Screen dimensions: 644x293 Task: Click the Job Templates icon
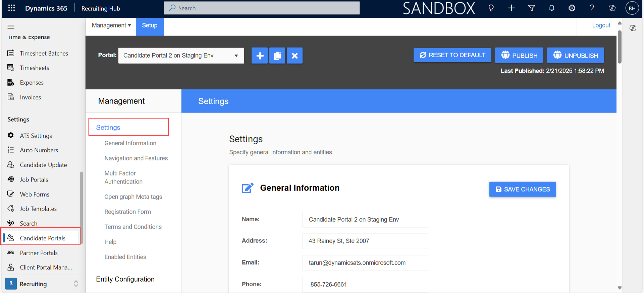click(x=11, y=209)
